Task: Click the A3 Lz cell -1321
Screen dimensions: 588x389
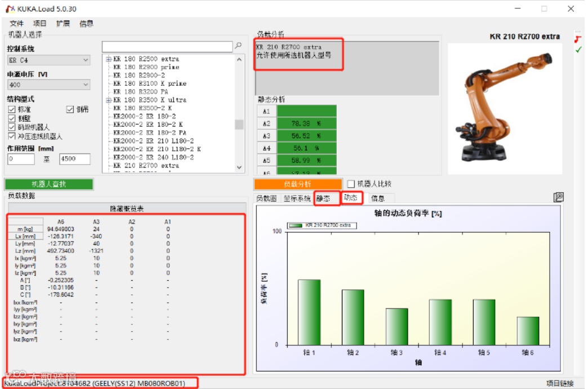Action: pyautogui.click(x=96, y=251)
